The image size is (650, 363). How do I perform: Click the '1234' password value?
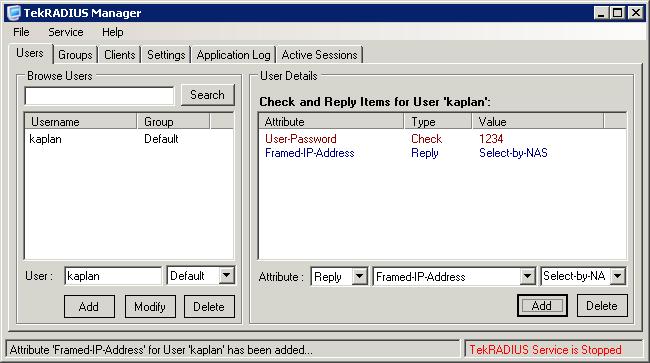(491, 139)
